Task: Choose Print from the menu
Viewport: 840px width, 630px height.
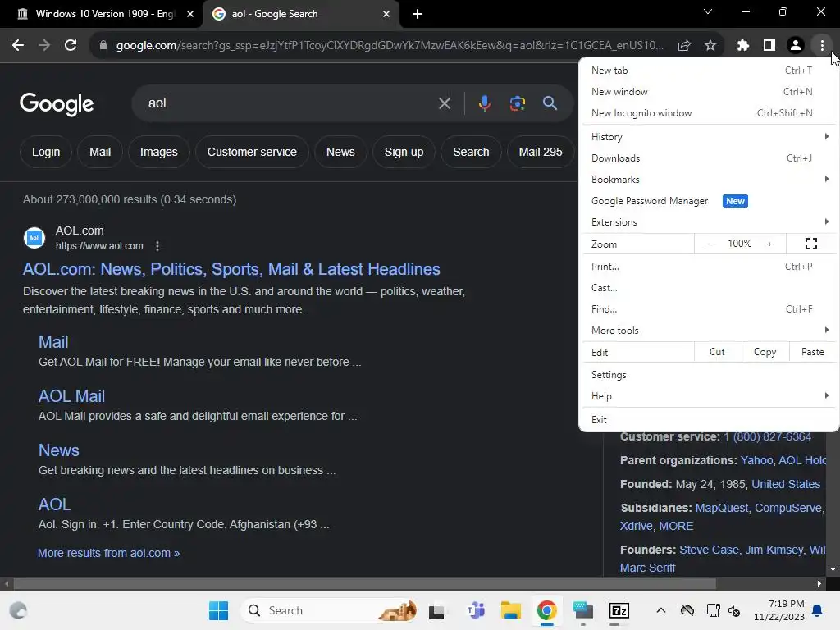Action: tap(710, 267)
